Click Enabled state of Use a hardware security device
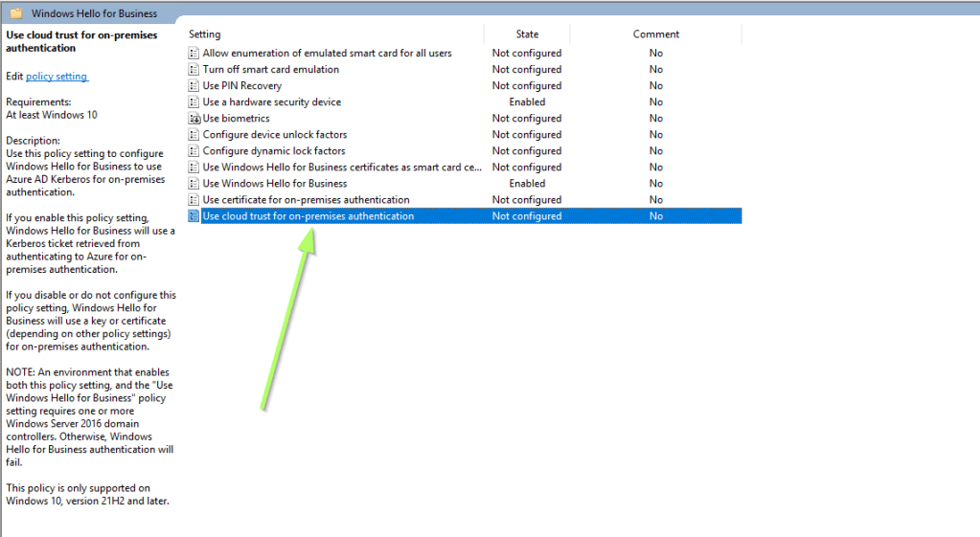Image resolution: width=980 pixels, height=537 pixels. 527,102
